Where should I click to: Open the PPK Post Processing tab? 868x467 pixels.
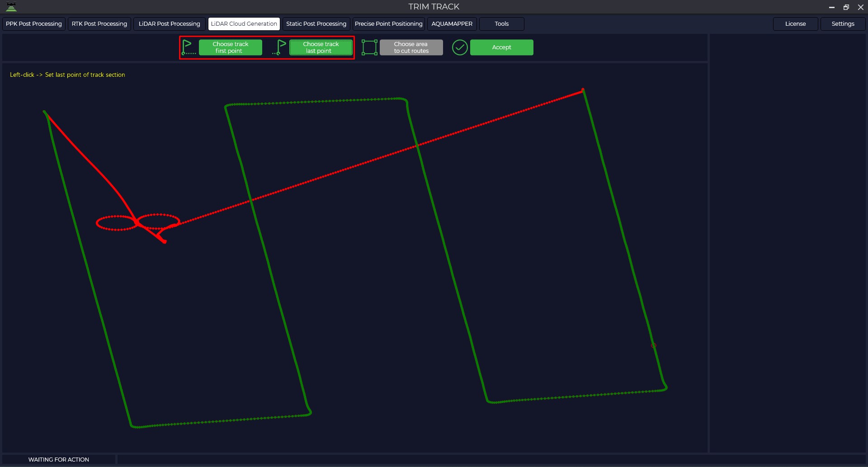(34, 24)
